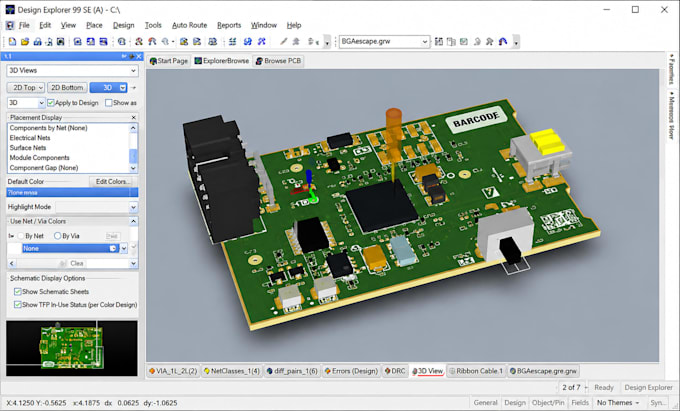680x411 pixels.
Task: Enable the Show as checkbox
Action: point(108,103)
